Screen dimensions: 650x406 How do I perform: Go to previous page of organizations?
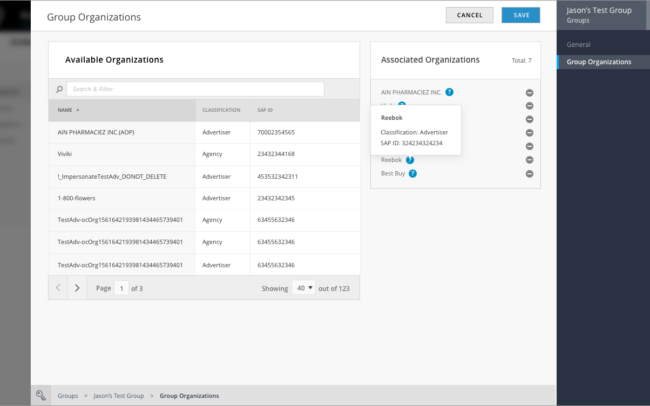[58, 288]
